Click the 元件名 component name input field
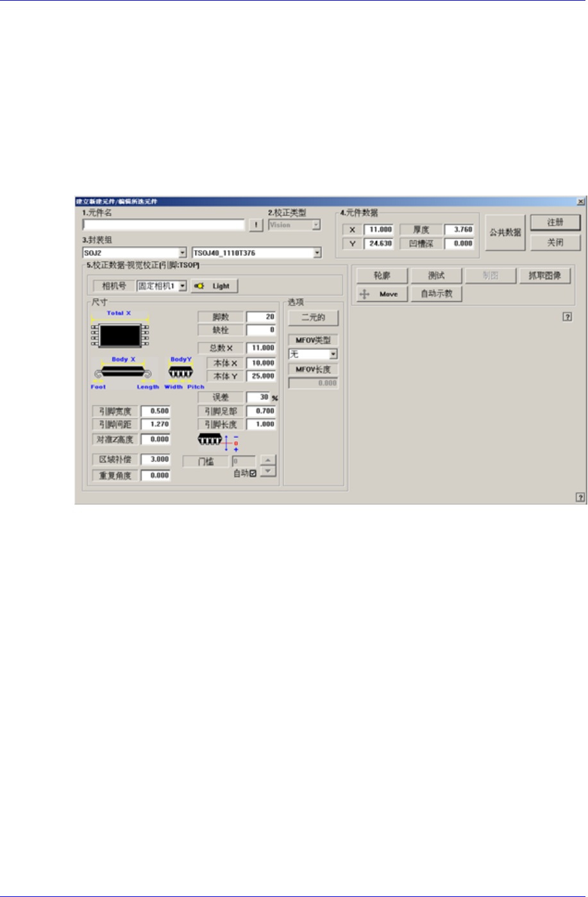 [x=164, y=225]
